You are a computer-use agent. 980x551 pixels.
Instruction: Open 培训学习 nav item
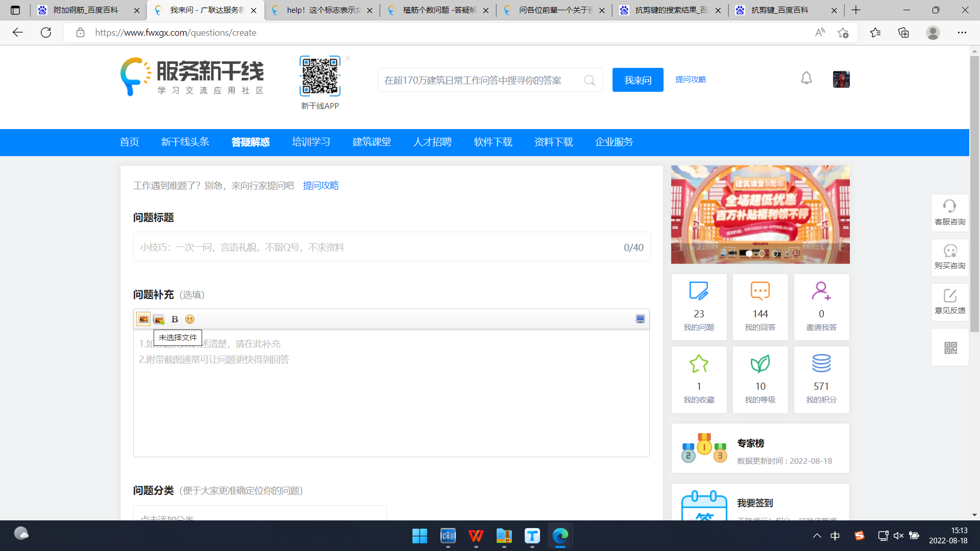(311, 142)
